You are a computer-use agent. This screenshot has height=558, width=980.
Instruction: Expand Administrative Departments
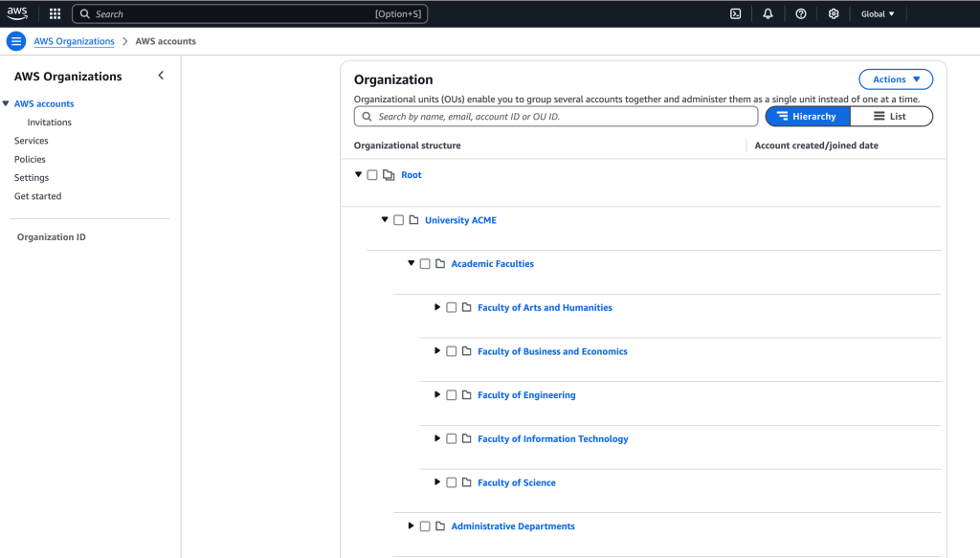pos(411,525)
